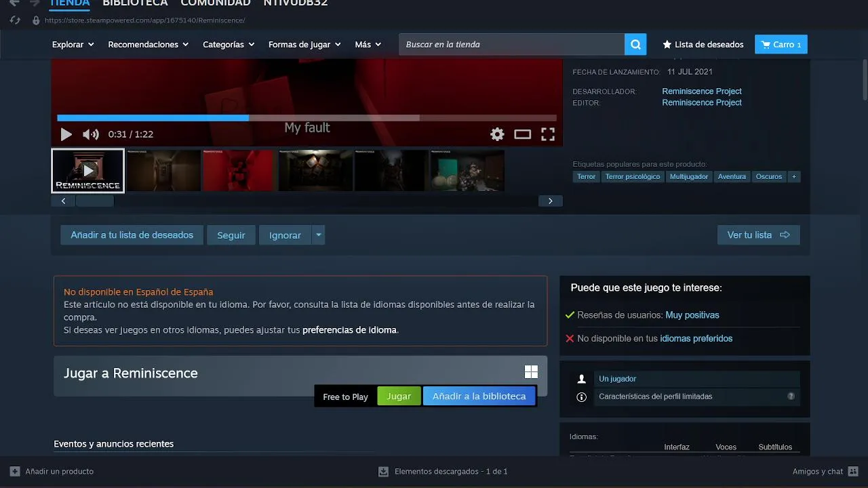Seek on the video progress bar
The width and height of the screenshot is (868, 488).
(307, 118)
